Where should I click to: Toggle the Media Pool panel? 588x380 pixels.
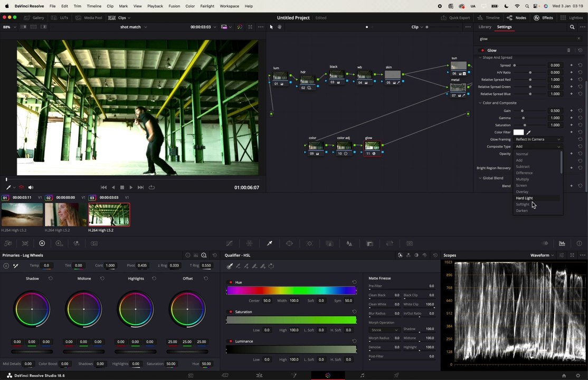click(89, 17)
